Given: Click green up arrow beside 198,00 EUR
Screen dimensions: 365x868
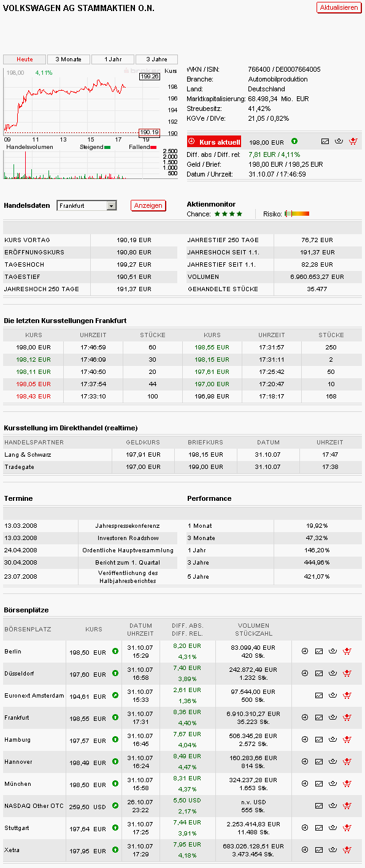Looking at the screenshot, I should click(294, 142).
